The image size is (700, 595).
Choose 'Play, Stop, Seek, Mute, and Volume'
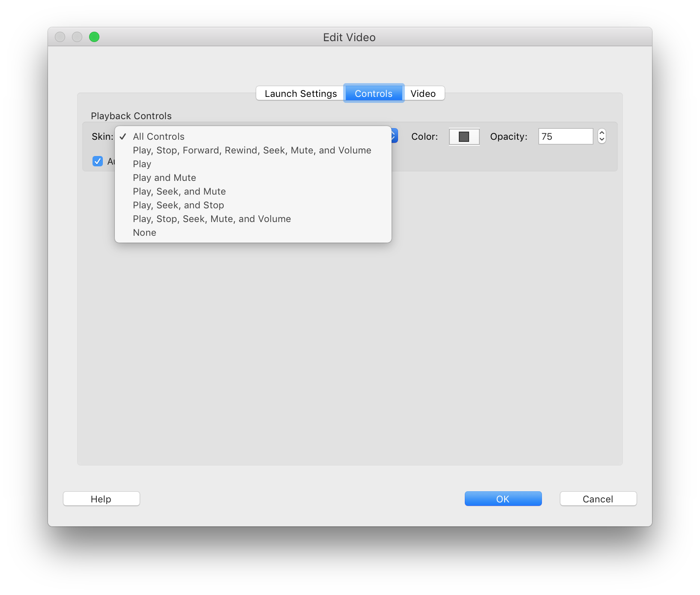tap(212, 219)
